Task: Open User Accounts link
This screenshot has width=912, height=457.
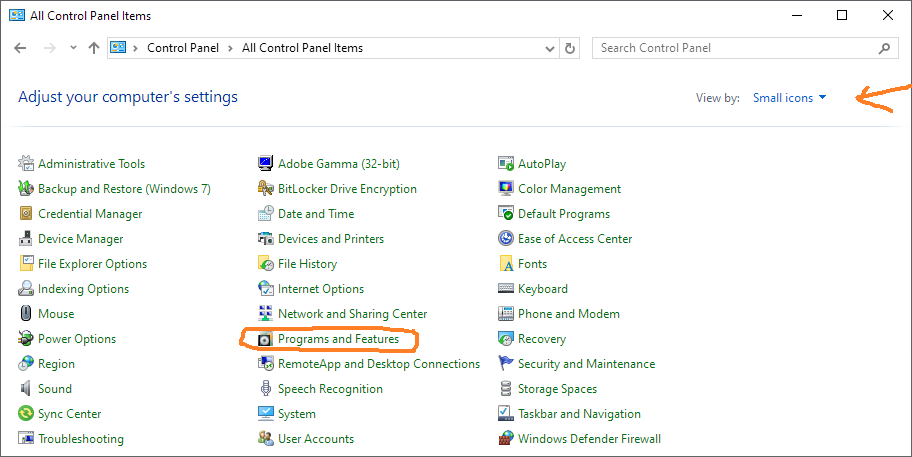Action: pyautogui.click(x=316, y=439)
